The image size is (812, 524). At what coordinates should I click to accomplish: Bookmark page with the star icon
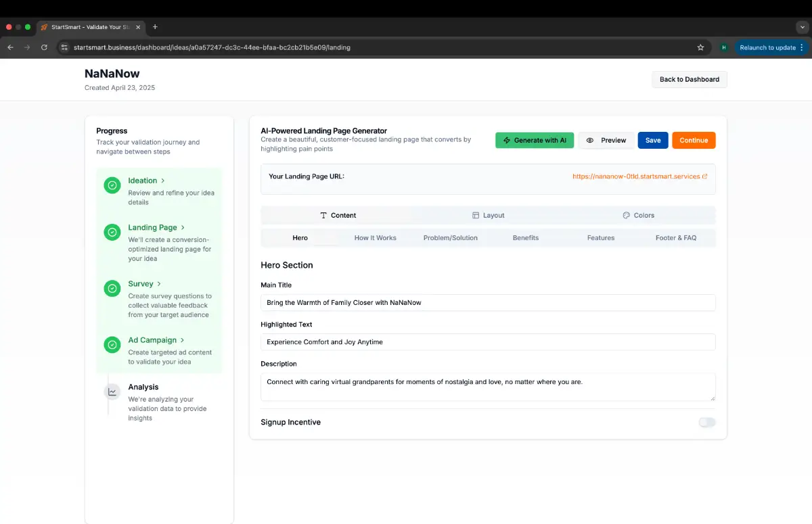[700, 47]
